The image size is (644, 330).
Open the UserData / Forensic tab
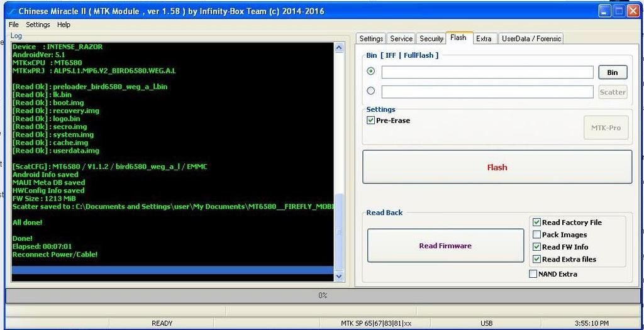(x=531, y=39)
